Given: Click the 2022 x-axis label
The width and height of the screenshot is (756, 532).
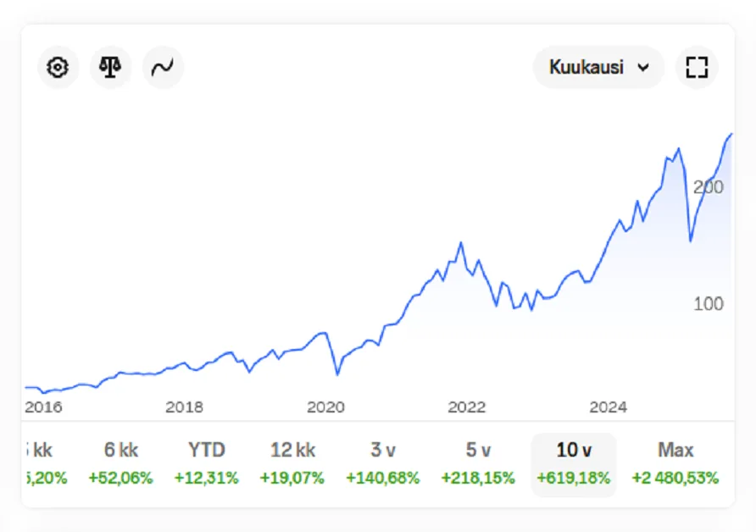Looking at the screenshot, I should [x=467, y=407].
